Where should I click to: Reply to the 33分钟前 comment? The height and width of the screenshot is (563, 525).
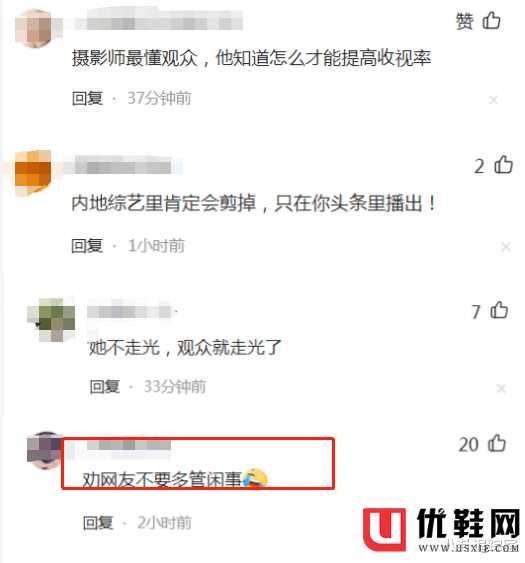(104, 387)
